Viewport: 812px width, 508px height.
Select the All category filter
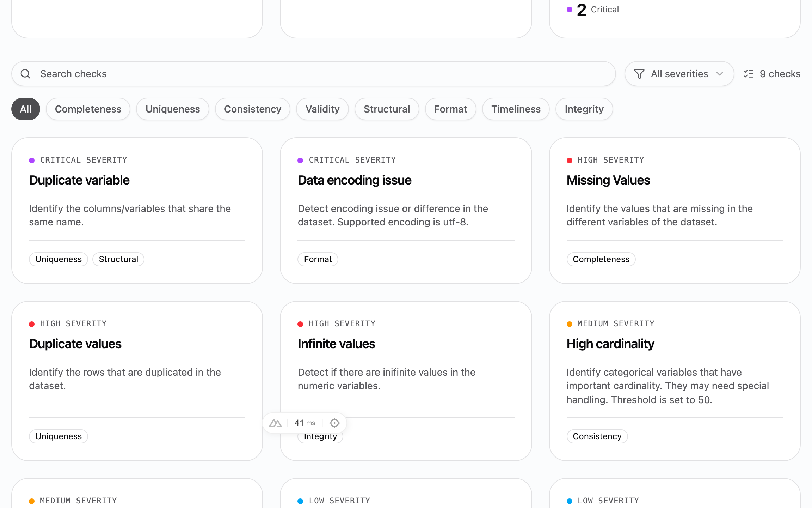26,109
